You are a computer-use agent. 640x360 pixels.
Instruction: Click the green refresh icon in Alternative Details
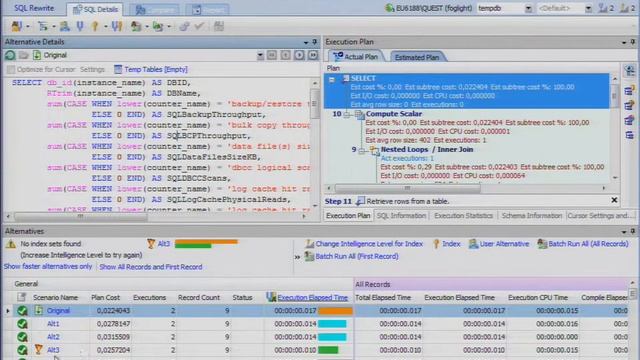[10, 55]
